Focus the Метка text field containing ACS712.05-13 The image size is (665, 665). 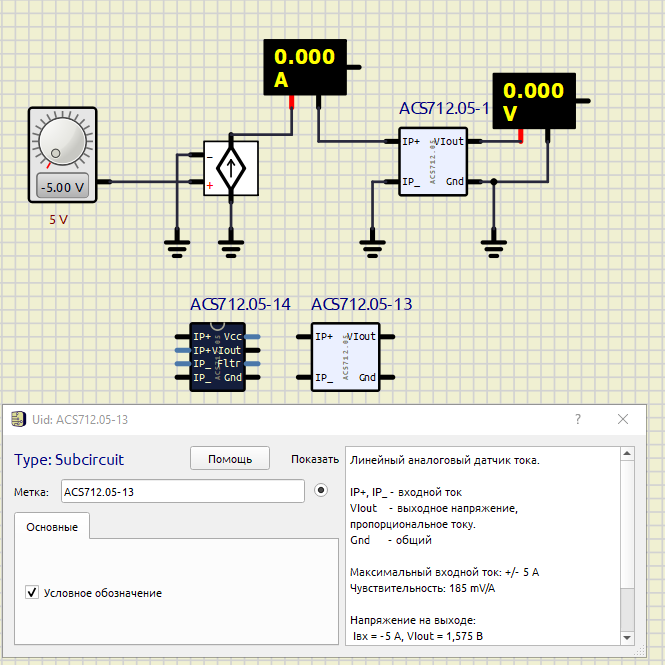[182, 491]
